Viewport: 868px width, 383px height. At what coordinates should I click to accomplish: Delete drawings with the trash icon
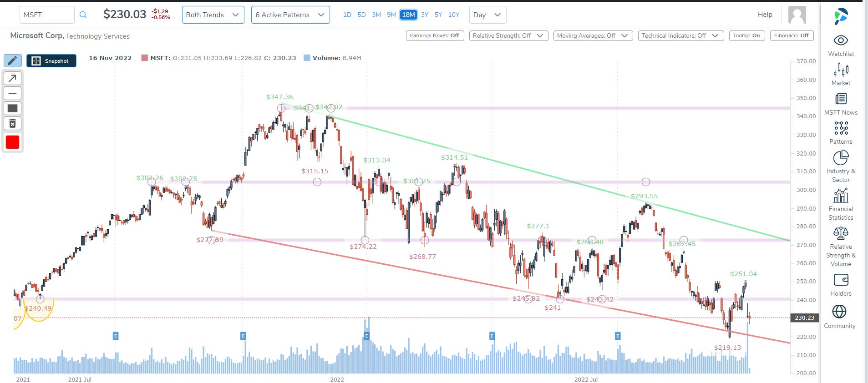click(x=13, y=123)
